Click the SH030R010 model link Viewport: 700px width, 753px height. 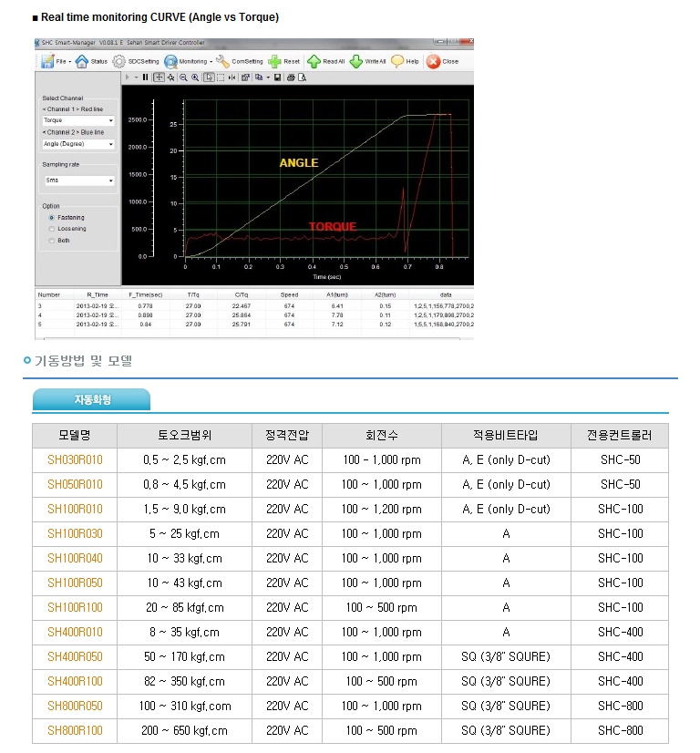click(75, 459)
